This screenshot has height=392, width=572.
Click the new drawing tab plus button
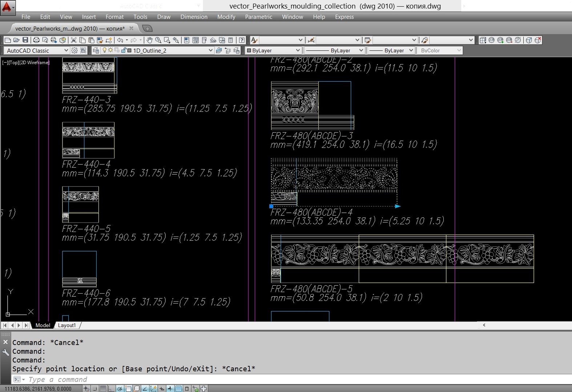[x=147, y=28]
